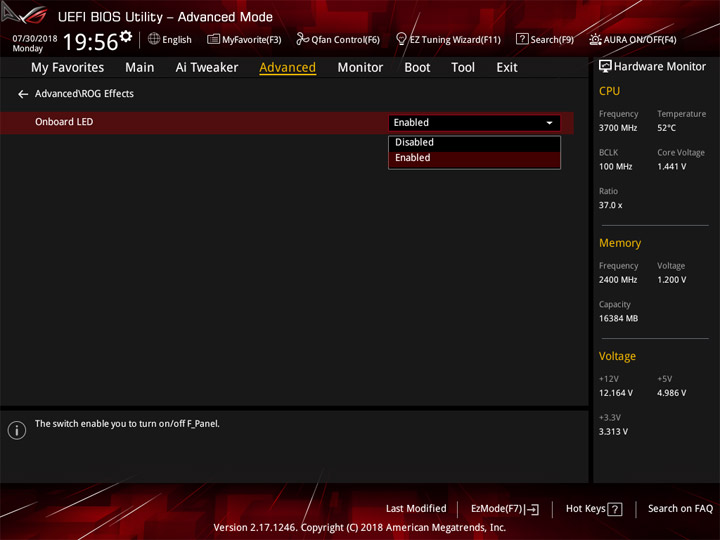The width and height of the screenshot is (720, 540).
Task: Click the Memory section heading
Action: pyautogui.click(x=620, y=243)
